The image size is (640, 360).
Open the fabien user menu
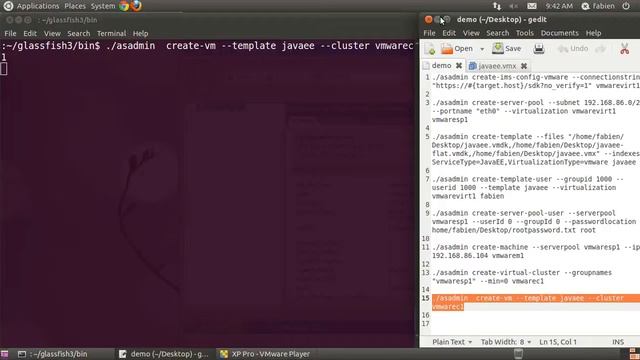point(598,6)
